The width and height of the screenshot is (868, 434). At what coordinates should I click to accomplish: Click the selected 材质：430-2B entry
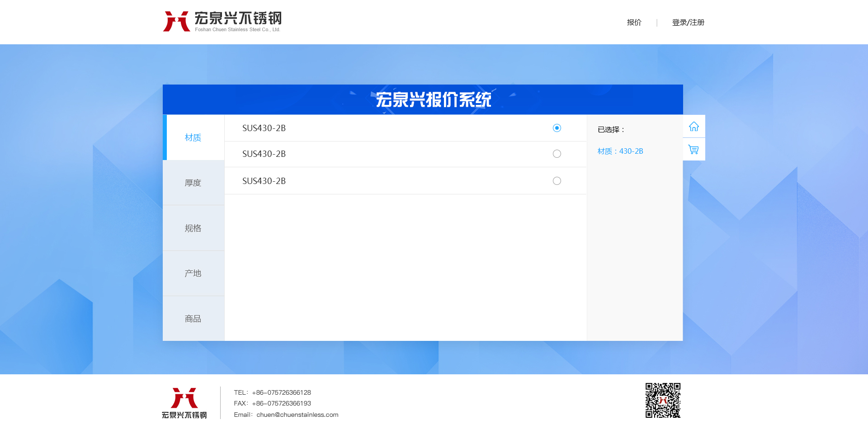tap(620, 151)
